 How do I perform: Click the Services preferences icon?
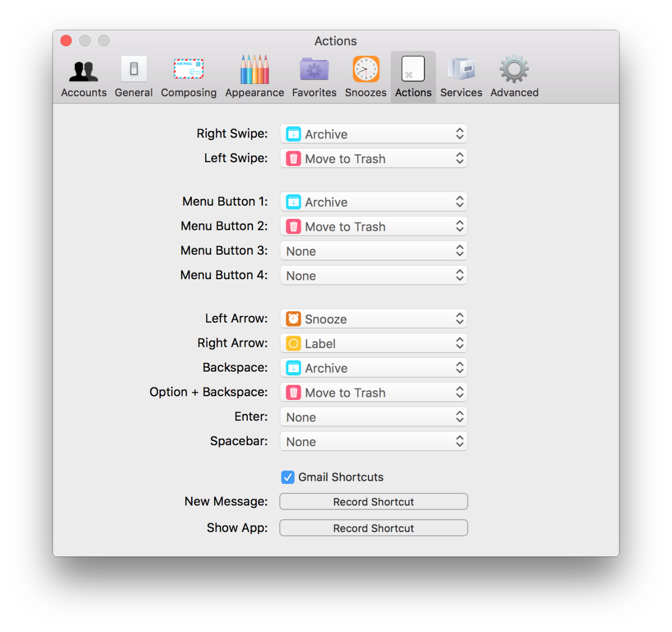tap(461, 76)
